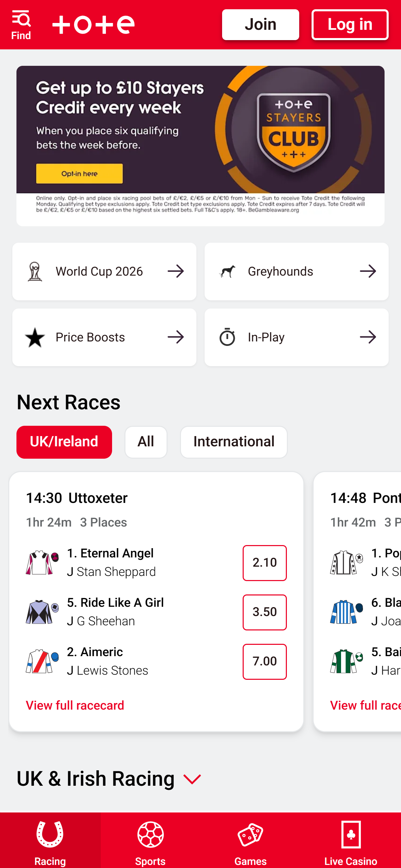The width and height of the screenshot is (401, 868).
Task: Select the All races filter
Action: click(146, 442)
